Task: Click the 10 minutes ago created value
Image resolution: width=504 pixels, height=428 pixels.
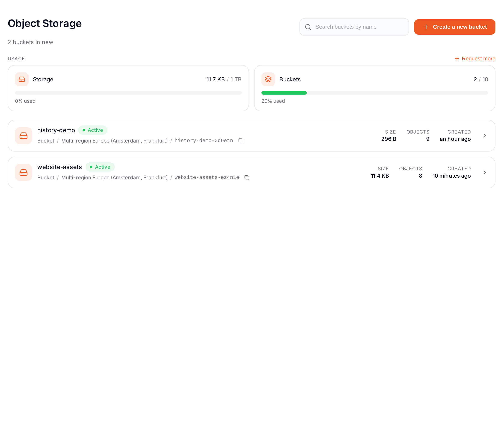Action: (452, 176)
